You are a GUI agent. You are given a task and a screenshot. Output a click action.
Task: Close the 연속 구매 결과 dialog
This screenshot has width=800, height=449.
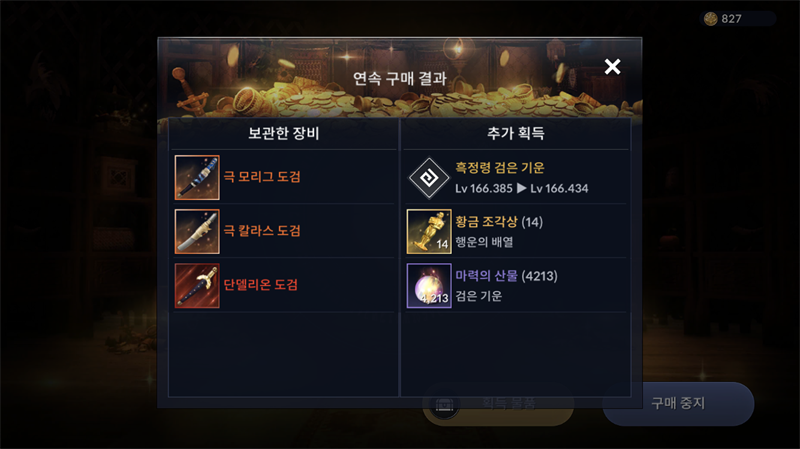click(612, 67)
